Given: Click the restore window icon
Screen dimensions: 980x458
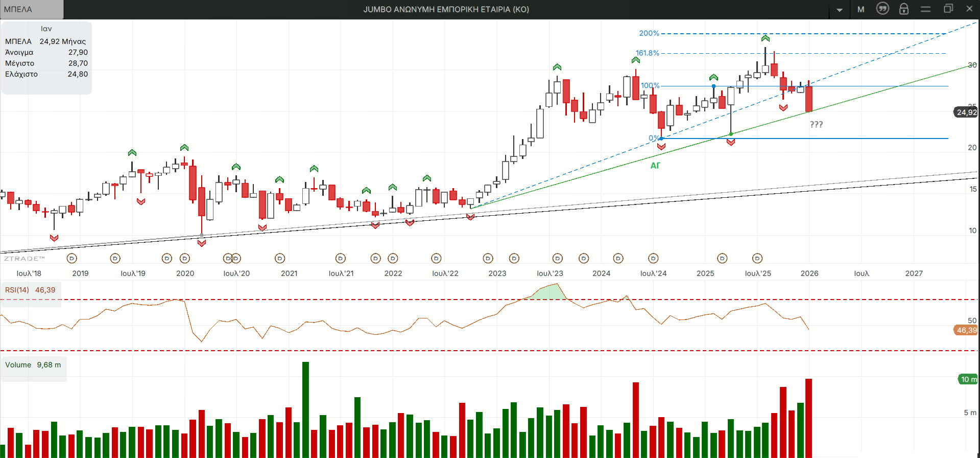Looking at the screenshot, I should (948, 9).
